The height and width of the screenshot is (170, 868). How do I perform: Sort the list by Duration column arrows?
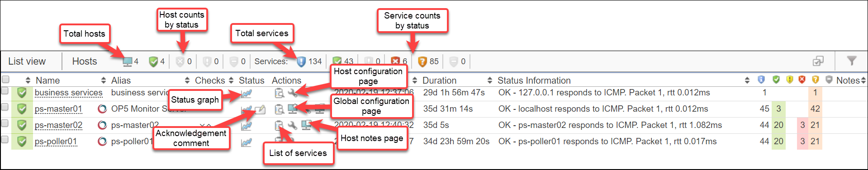(415, 80)
